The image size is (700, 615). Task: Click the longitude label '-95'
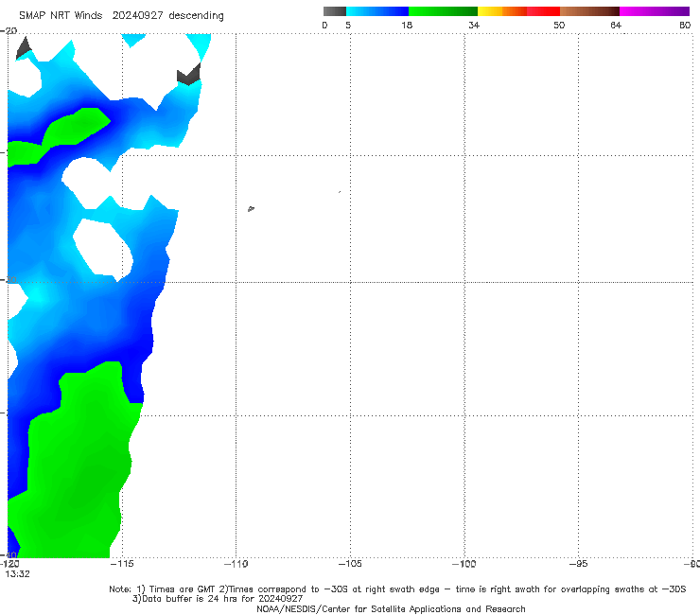[x=578, y=564]
